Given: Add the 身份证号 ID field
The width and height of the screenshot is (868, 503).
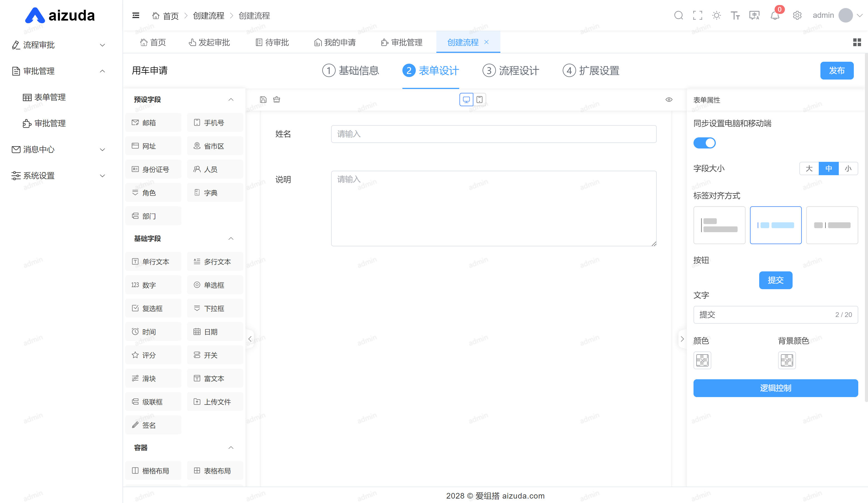Looking at the screenshot, I should pyautogui.click(x=153, y=169).
